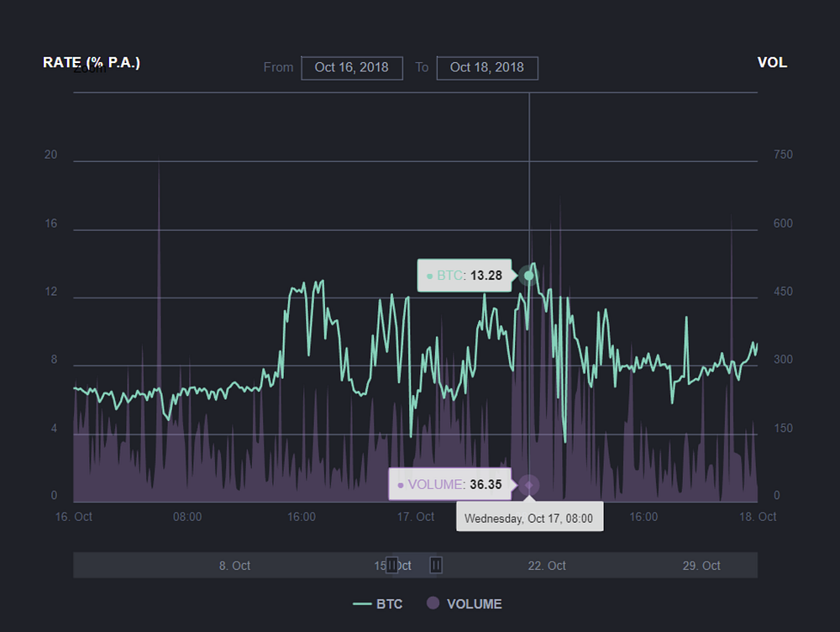Click the RATE (% P.A.) axis title
Screen dimensions: 840x632
pos(92,63)
